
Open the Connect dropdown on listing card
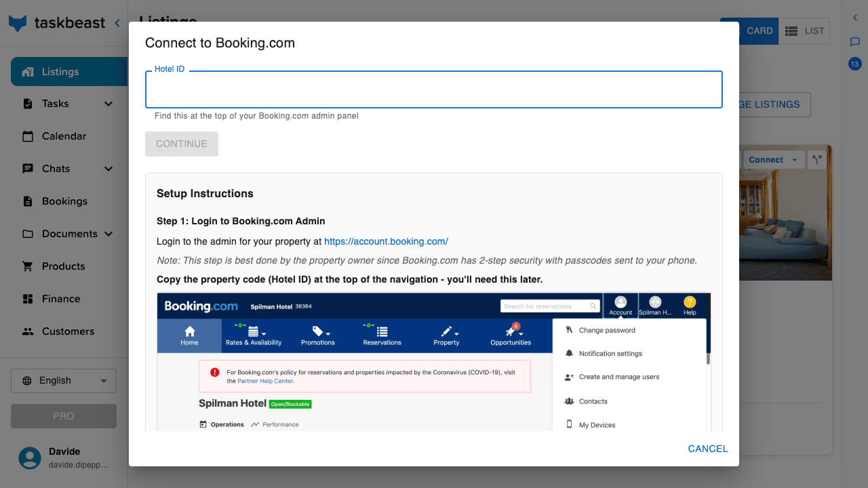772,160
